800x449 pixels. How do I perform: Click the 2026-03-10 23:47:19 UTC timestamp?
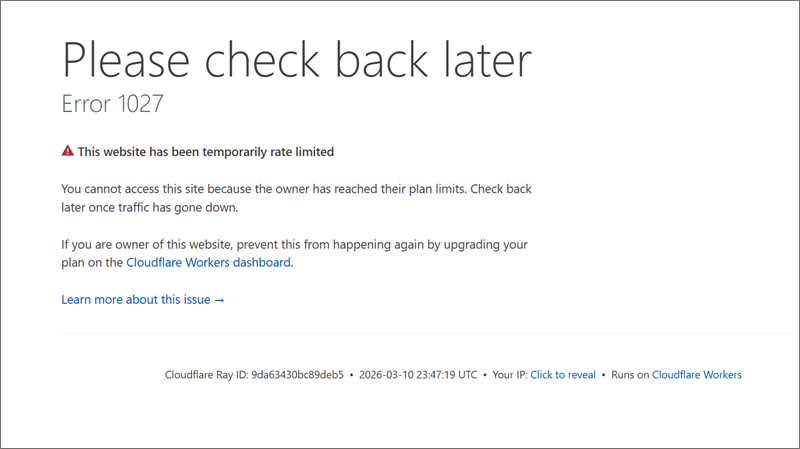point(416,375)
